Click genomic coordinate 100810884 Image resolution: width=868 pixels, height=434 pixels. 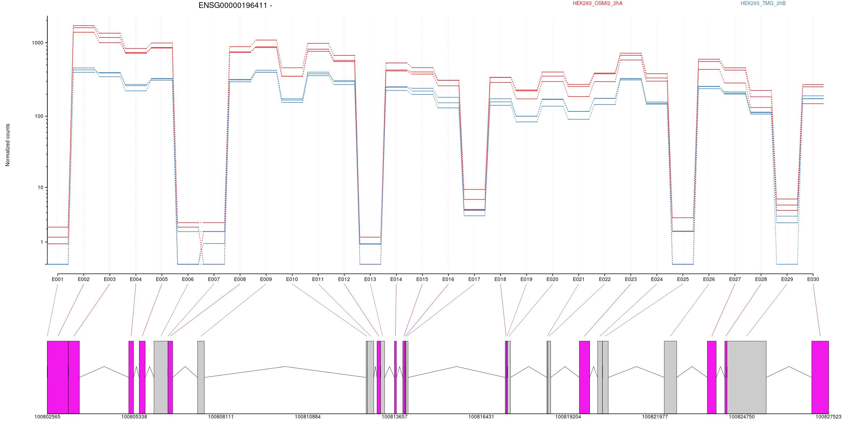[x=308, y=417]
